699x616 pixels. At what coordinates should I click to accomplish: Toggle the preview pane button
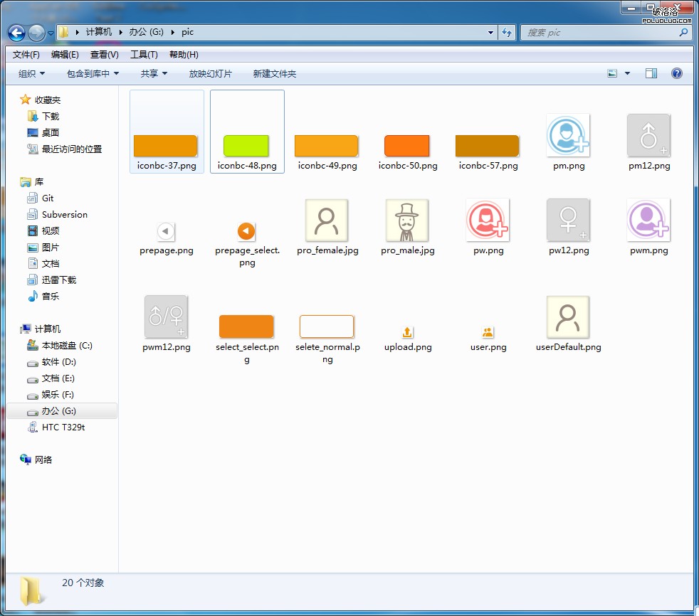tap(651, 73)
